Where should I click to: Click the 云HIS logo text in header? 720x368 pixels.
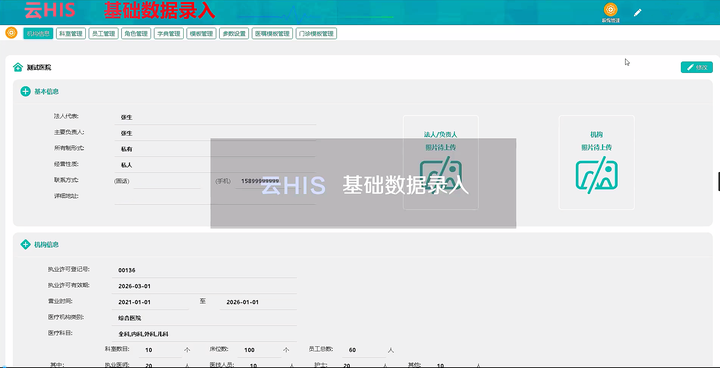[x=50, y=11]
